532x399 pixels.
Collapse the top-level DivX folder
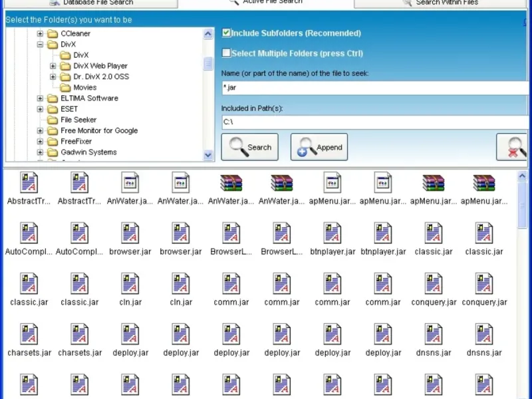click(40, 45)
